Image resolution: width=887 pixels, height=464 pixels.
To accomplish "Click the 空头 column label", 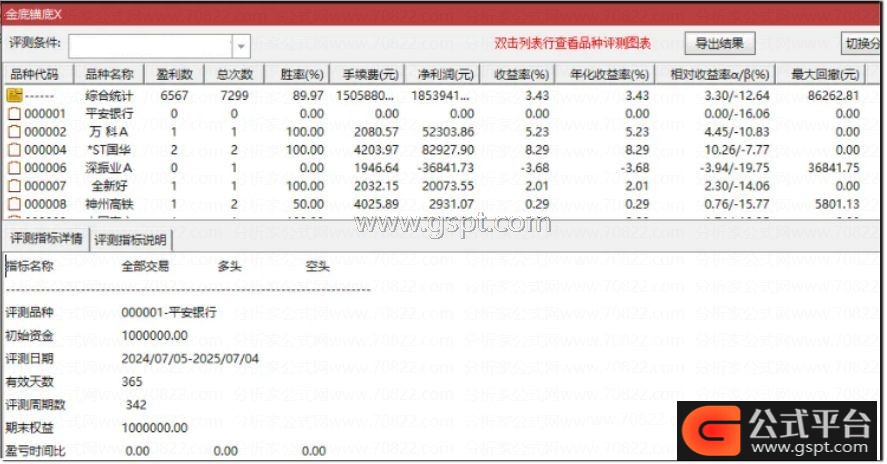I will (x=317, y=267).
